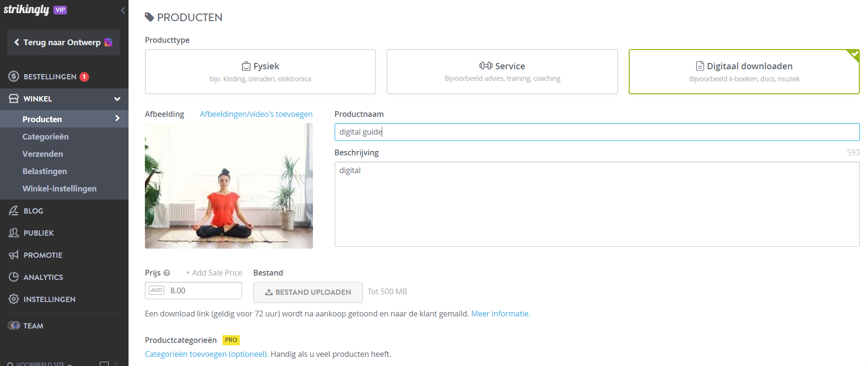Click the document icon on Digitaal downloaden

[x=700, y=66]
